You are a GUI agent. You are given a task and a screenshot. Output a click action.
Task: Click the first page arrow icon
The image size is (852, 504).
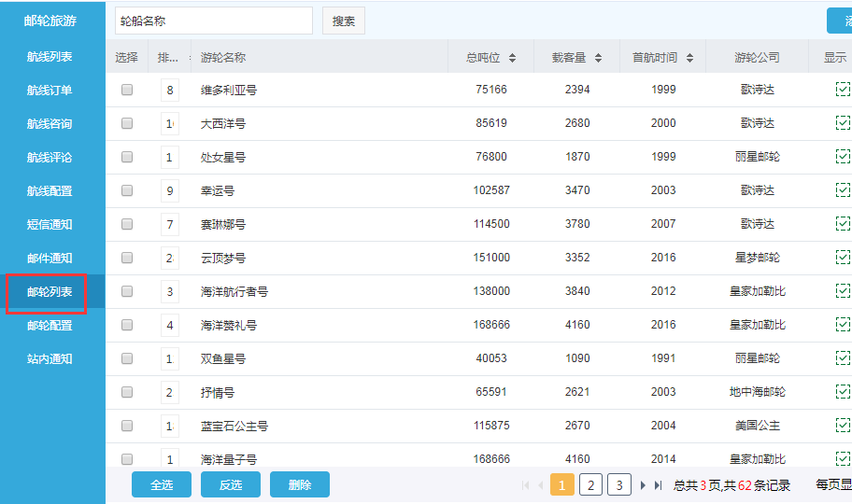tap(526, 485)
